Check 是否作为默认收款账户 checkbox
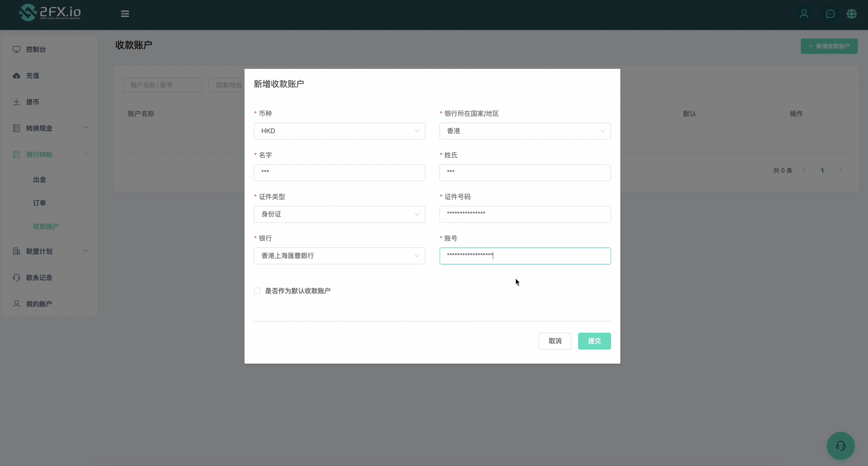The image size is (868, 466). tap(257, 291)
